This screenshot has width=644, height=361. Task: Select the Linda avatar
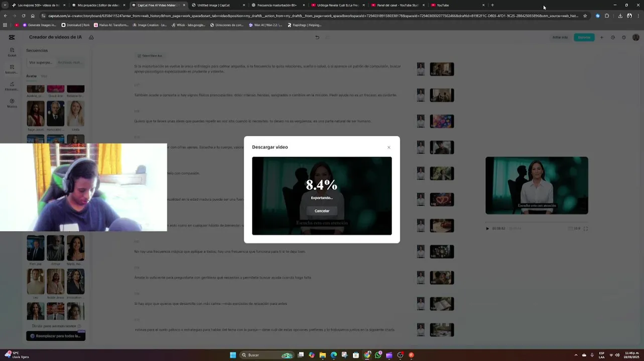click(76, 114)
